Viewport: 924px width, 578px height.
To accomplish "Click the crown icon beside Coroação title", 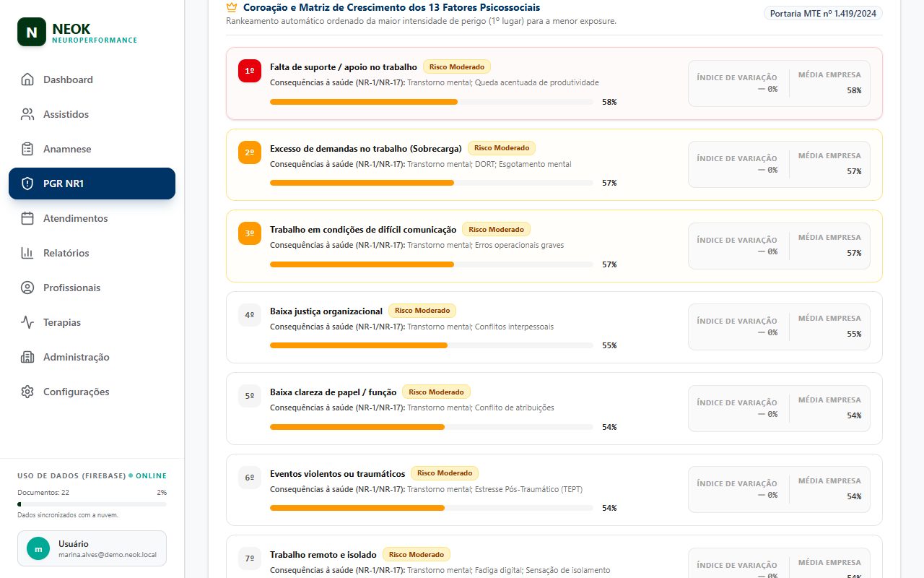I will tap(232, 7).
